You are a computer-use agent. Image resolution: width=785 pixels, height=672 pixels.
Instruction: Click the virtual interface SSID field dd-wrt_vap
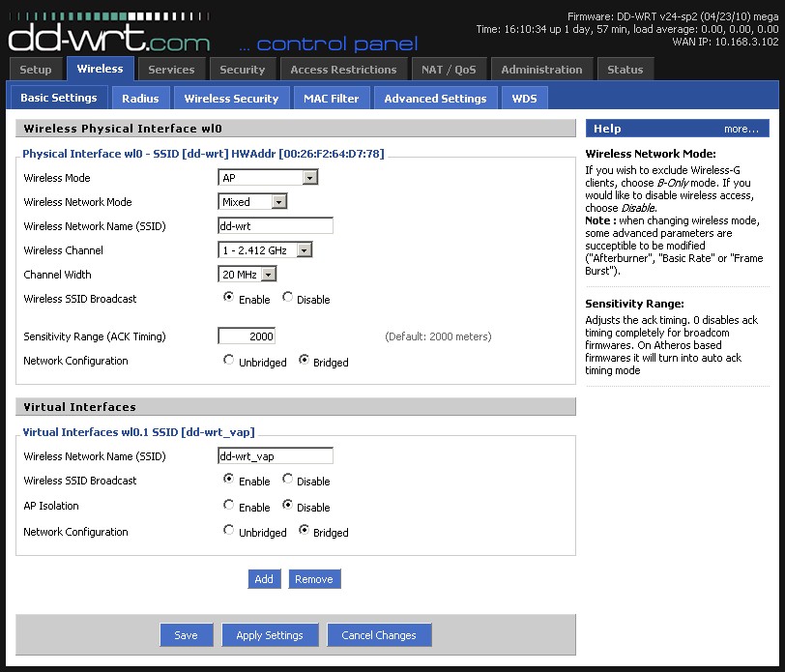tap(276, 456)
